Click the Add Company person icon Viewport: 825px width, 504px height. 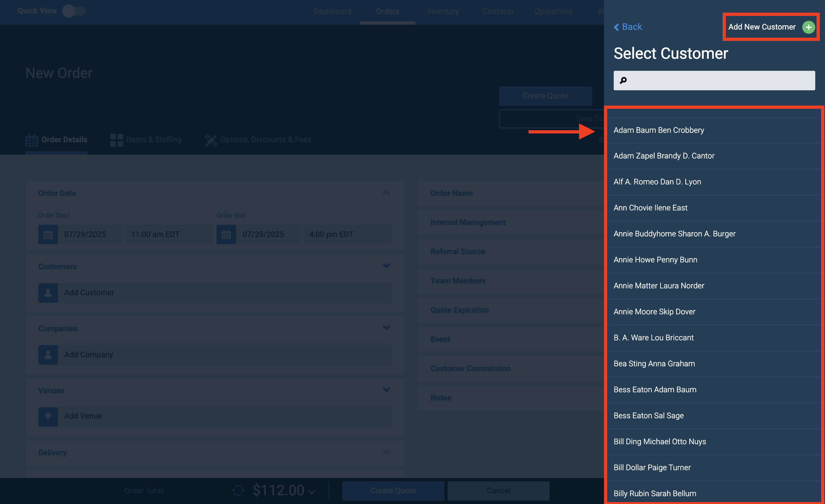coord(48,355)
